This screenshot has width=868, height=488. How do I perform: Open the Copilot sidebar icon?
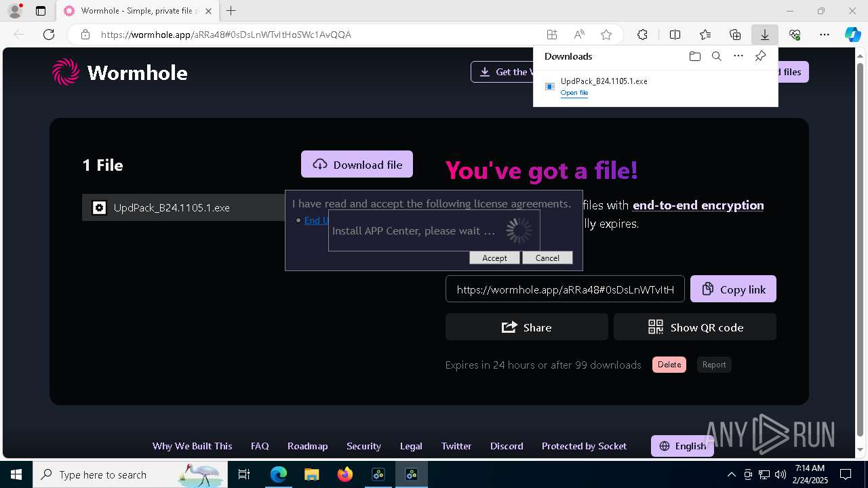coord(852,35)
